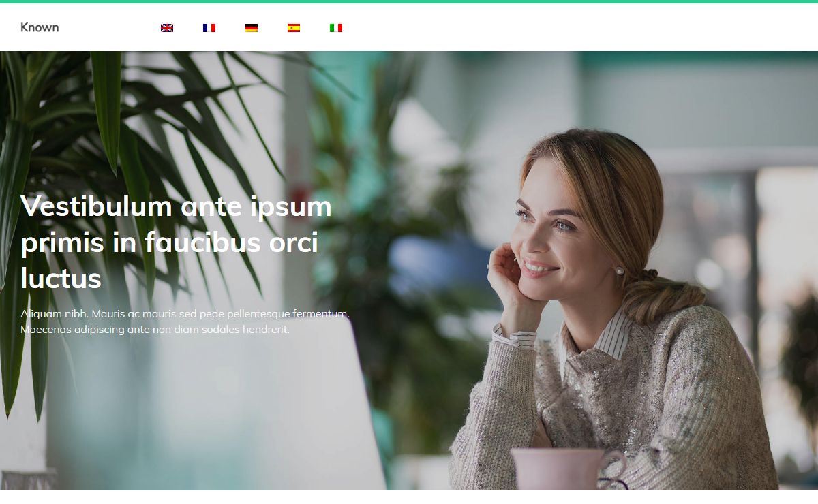This screenshot has width=818, height=504.
Task: Choose the German flag language option
Action: (x=252, y=28)
